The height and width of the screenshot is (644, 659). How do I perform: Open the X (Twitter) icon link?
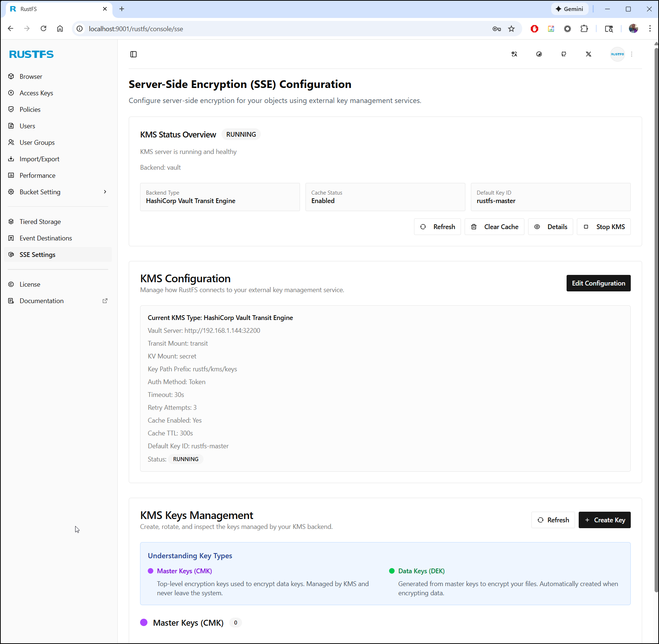[x=588, y=54]
